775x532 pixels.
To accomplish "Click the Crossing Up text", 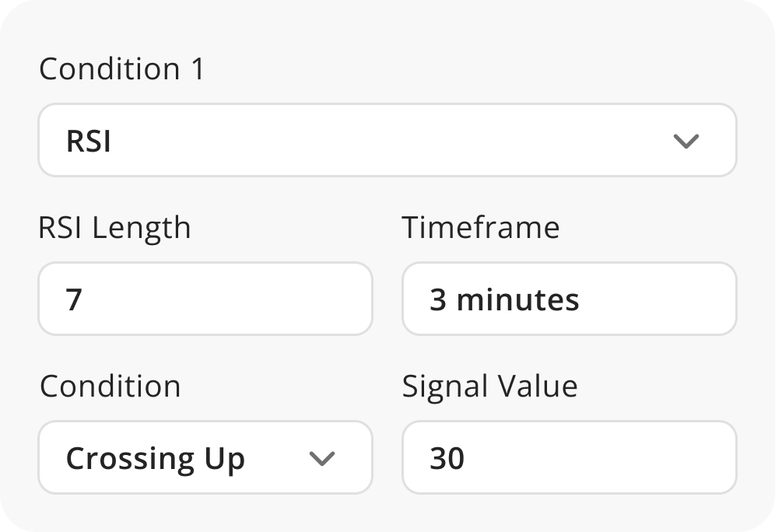I will pos(155,459).
